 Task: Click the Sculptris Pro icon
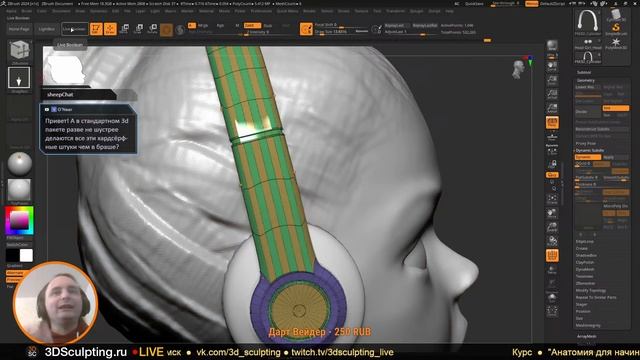click(180, 29)
